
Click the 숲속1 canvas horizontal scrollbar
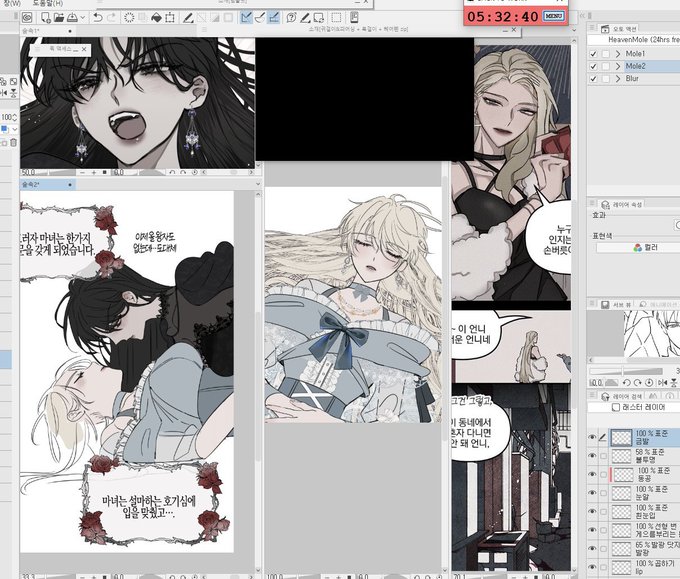pyautogui.click(x=226, y=173)
